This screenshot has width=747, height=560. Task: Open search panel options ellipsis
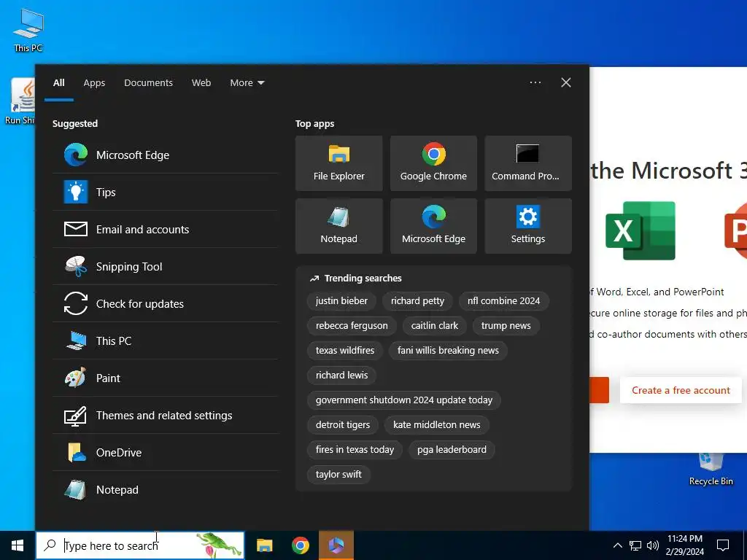(535, 82)
